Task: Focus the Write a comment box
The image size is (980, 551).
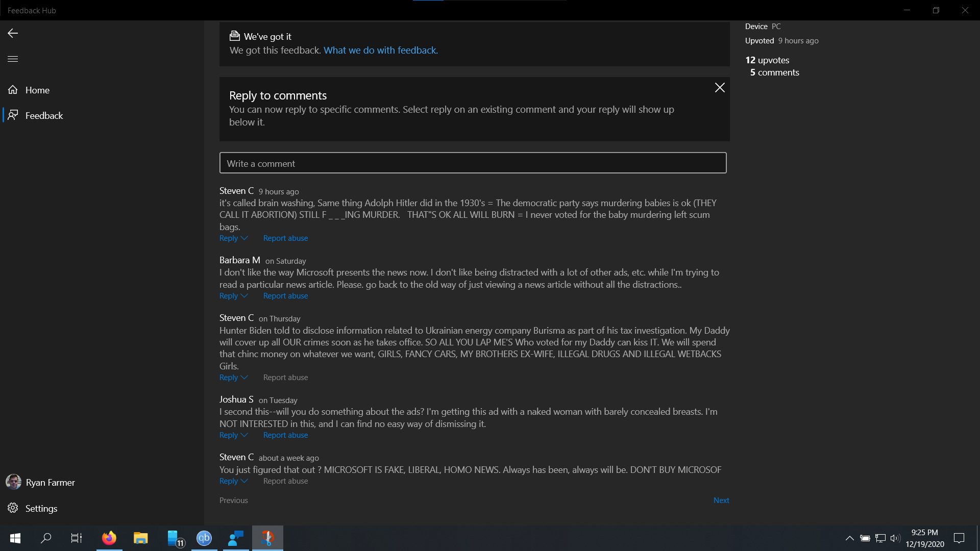Action: click(x=473, y=163)
